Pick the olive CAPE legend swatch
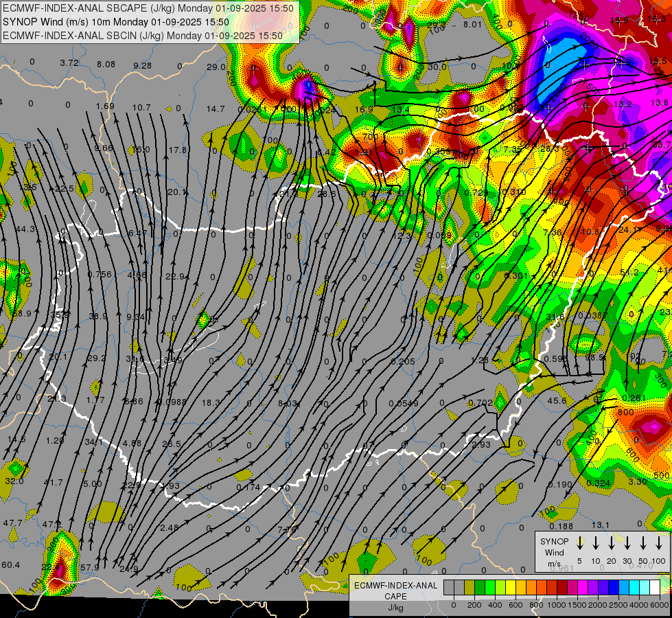672x618 pixels. pos(470,588)
